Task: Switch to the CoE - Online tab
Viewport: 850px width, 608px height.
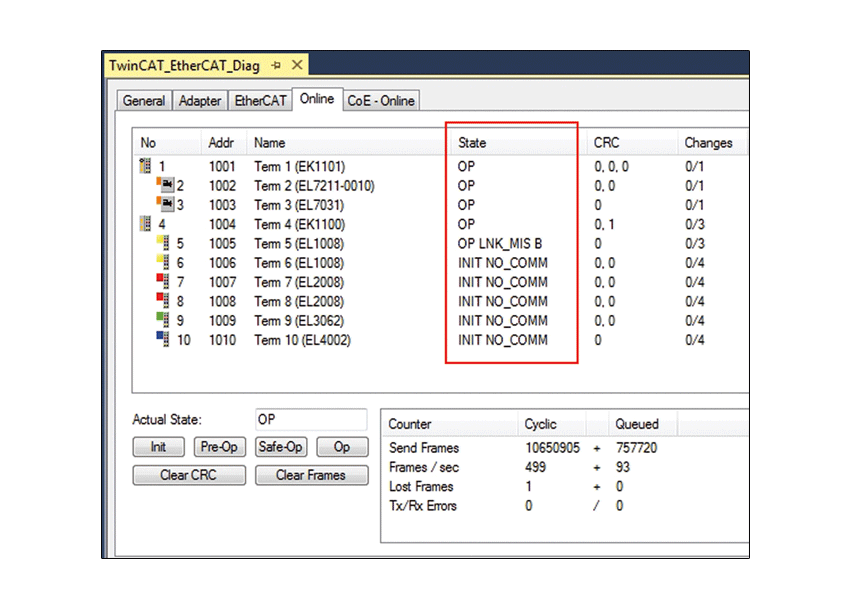Action: (381, 101)
